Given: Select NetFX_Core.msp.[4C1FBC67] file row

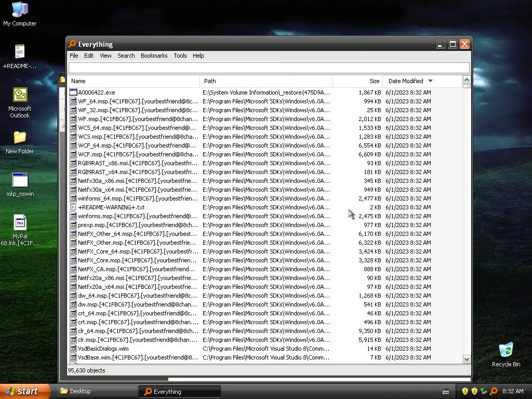Looking at the screenshot, I should coord(265,260).
